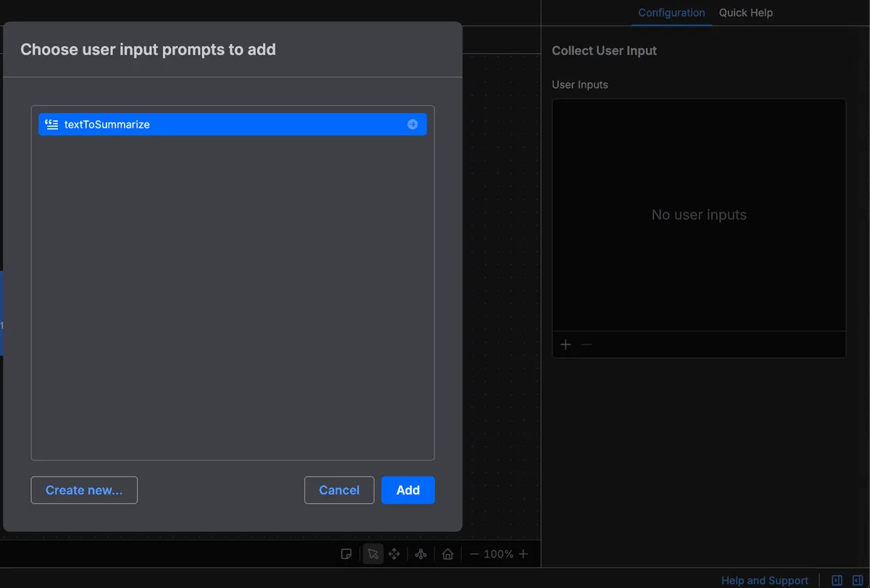This screenshot has height=588, width=870.
Task: Open textToSummarize details via arrow icon
Action: (x=413, y=124)
